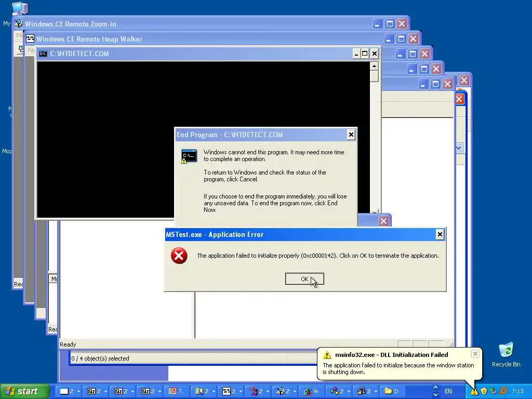
Task: Click the blank-window taskbar group icon
Action: coord(64,391)
